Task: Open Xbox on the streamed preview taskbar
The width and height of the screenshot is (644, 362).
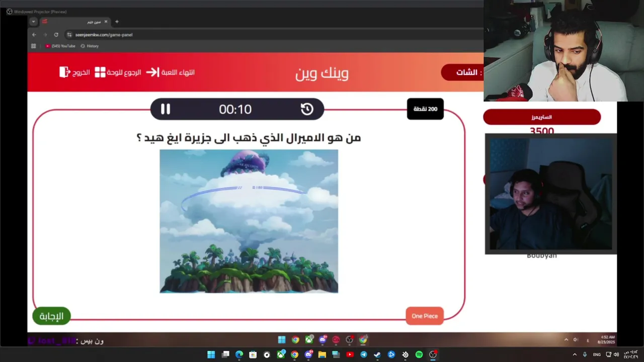Action: click(309, 340)
